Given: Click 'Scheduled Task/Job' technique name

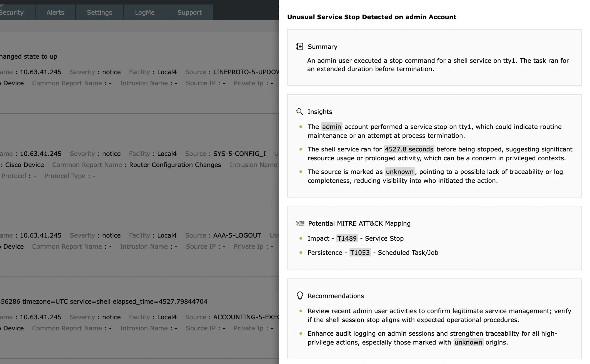Looking at the screenshot, I should [408, 253].
